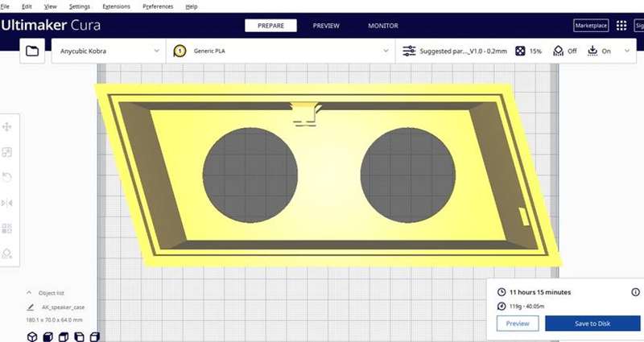The width and height of the screenshot is (644, 342).
Task: Click the 15% infill density icon
Action: 520,51
